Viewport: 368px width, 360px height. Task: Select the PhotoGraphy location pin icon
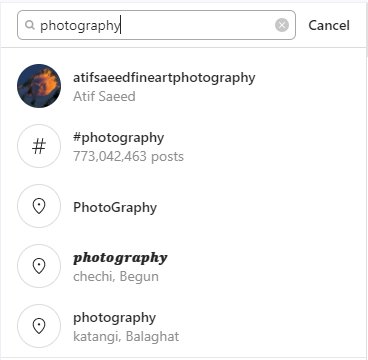(39, 206)
